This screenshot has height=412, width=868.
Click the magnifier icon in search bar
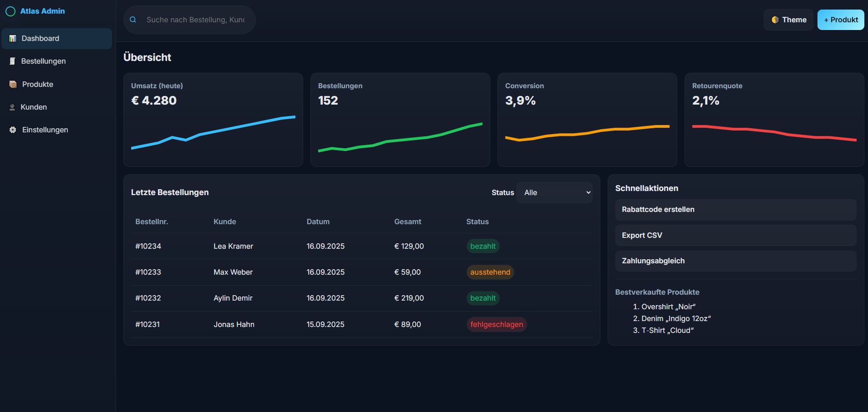pyautogui.click(x=133, y=20)
